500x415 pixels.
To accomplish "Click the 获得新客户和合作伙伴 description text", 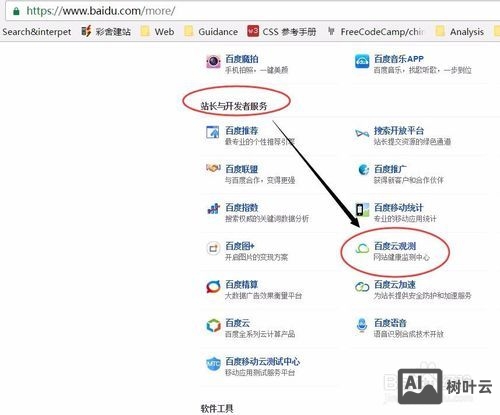I will pyautogui.click(x=409, y=180).
